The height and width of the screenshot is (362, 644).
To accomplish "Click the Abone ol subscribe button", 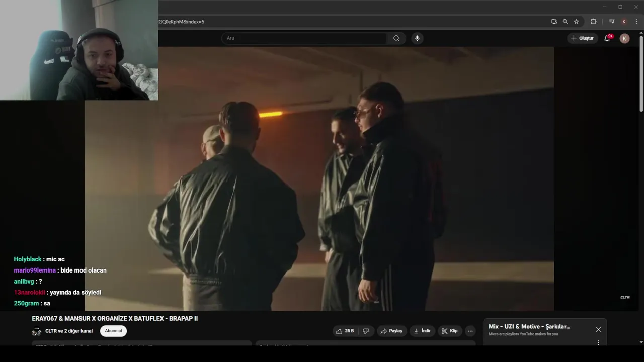I will click(113, 331).
